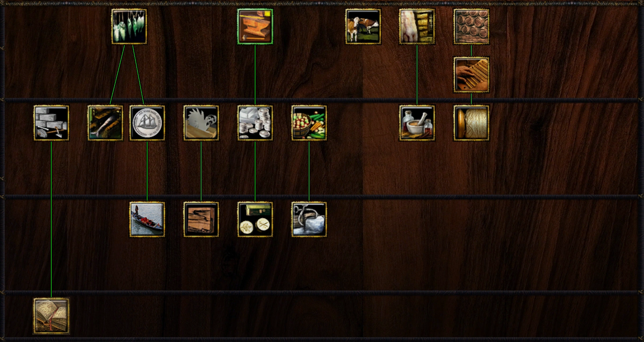Click the stone bricks and trowel icon
The width and height of the screenshot is (644, 342).
tap(51, 123)
